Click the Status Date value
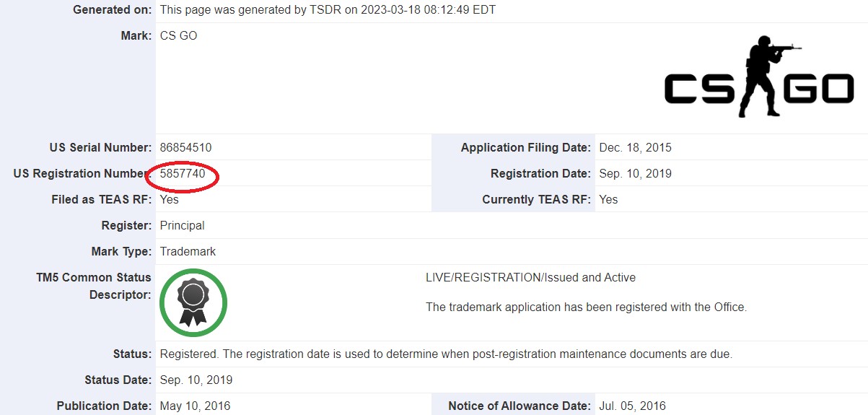Screen dimensions: 868x415 tap(196, 380)
